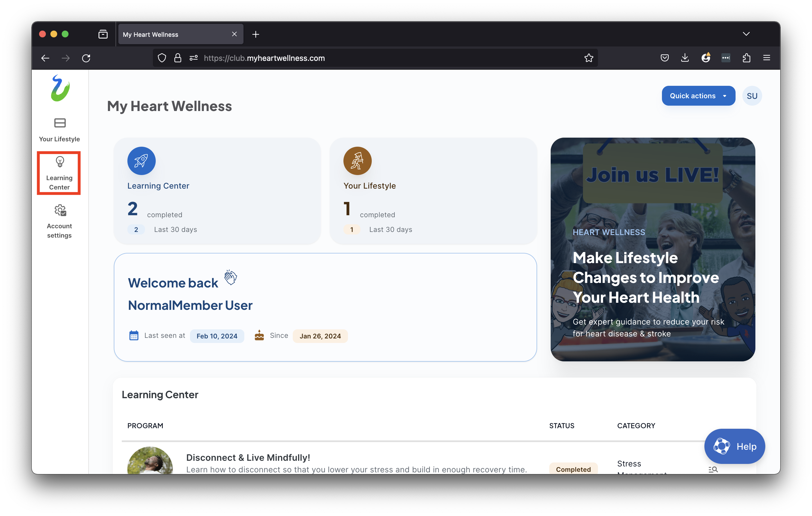
Task: Open a new browser tab
Action: click(x=256, y=34)
